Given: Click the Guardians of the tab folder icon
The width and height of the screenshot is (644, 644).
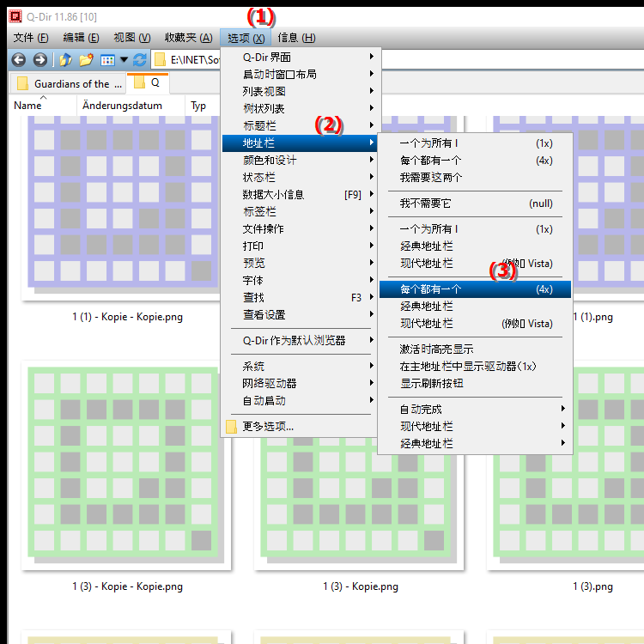Looking at the screenshot, I should coord(22,84).
